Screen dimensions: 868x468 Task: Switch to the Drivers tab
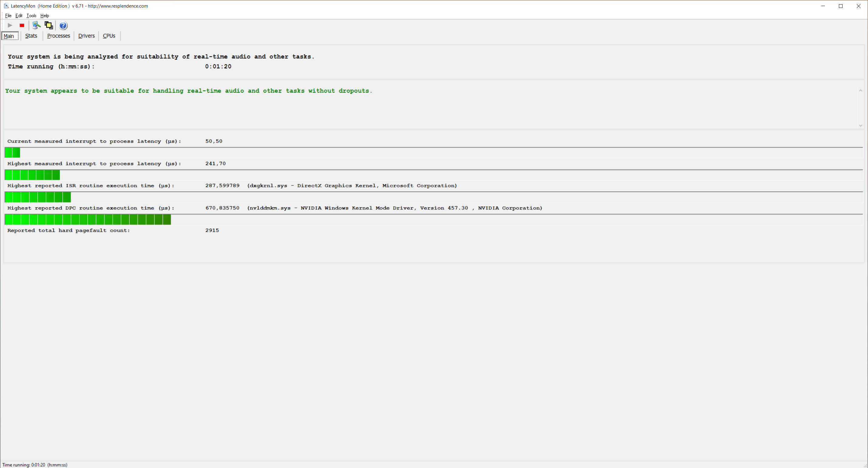click(86, 36)
